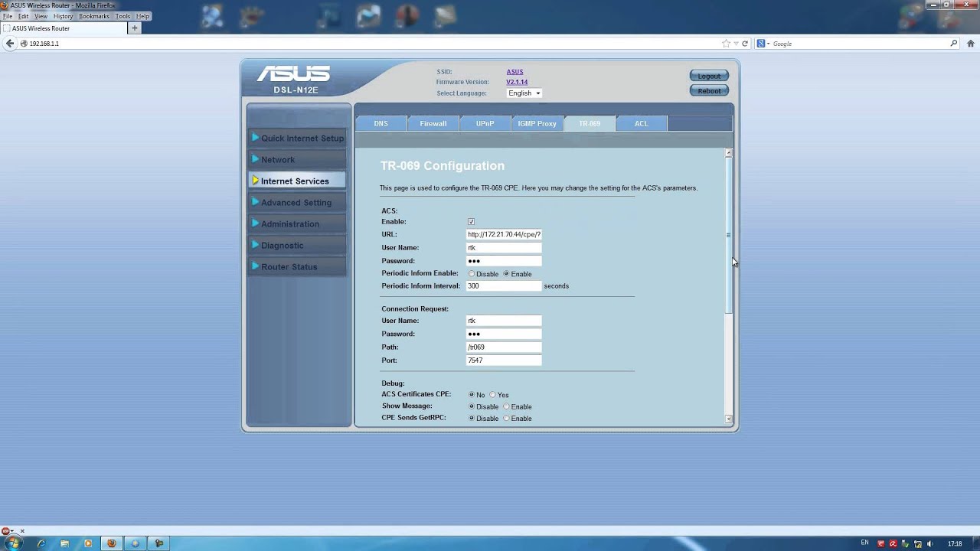Open Administration in sidebar

tap(297, 224)
